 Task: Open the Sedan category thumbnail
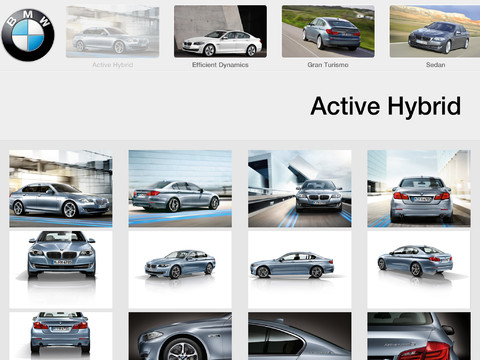(435, 31)
